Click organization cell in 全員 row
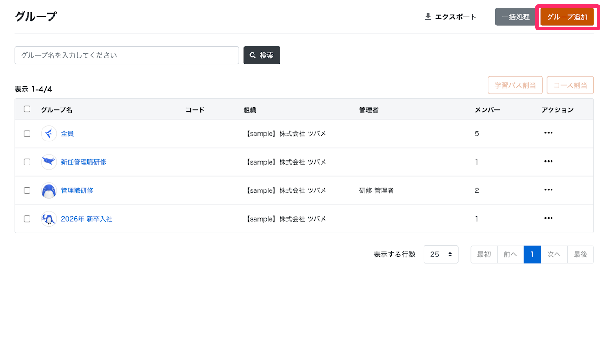Screen dimensions: 610x364 coord(286,133)
